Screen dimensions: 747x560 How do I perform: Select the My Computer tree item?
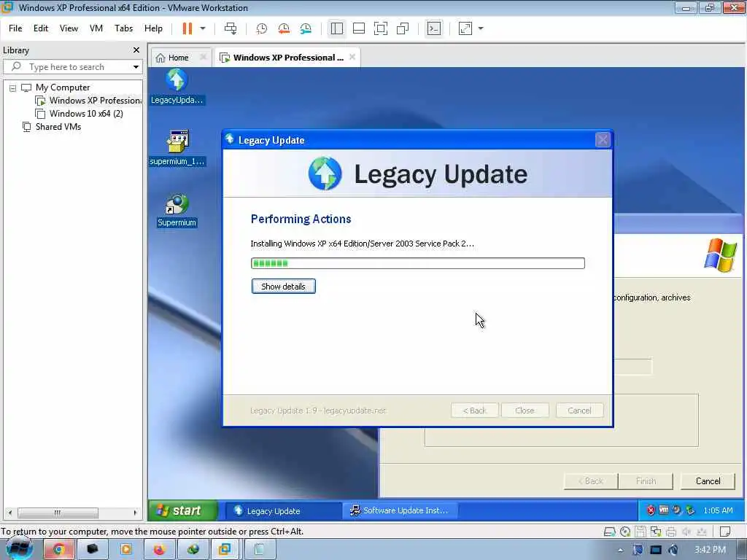[x=55, y=87]
